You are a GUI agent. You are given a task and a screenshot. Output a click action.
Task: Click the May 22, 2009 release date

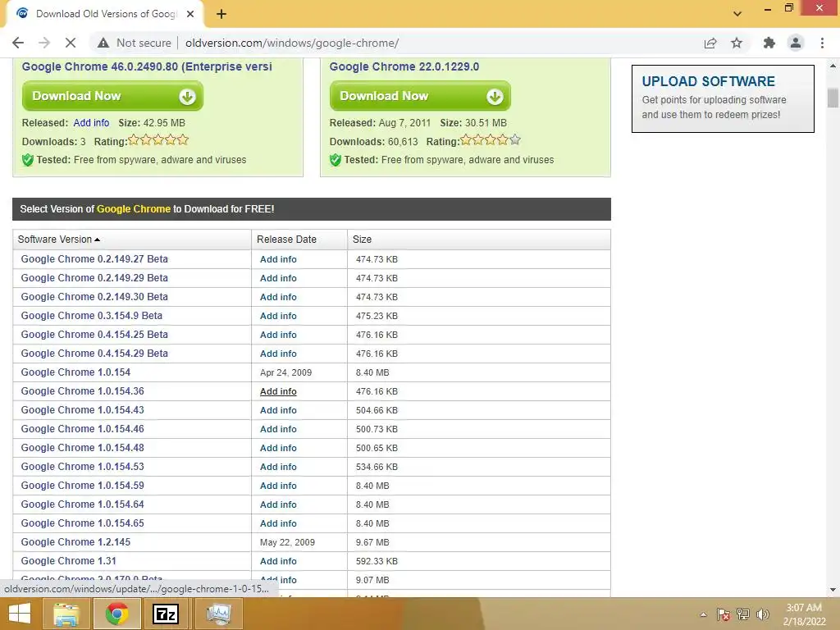pyautogui.click(x=287, y=542)
